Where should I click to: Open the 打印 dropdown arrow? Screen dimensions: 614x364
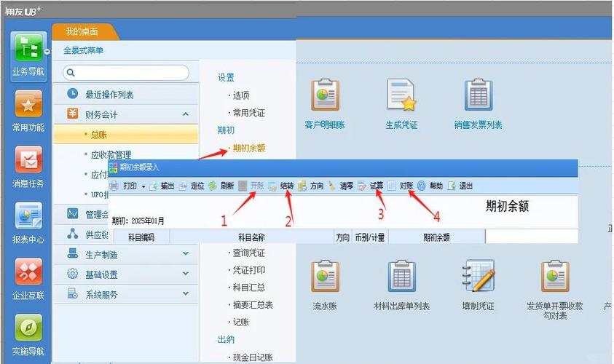click(x=143, y=186)
